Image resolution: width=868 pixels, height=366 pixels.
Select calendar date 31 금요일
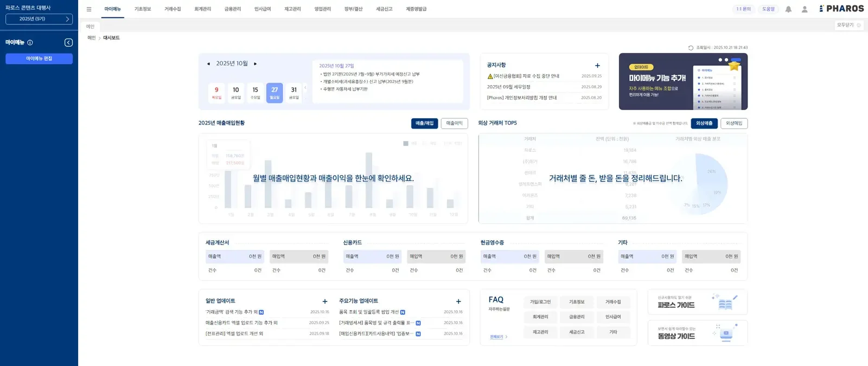pyautogui.click(x=293, y=93)
